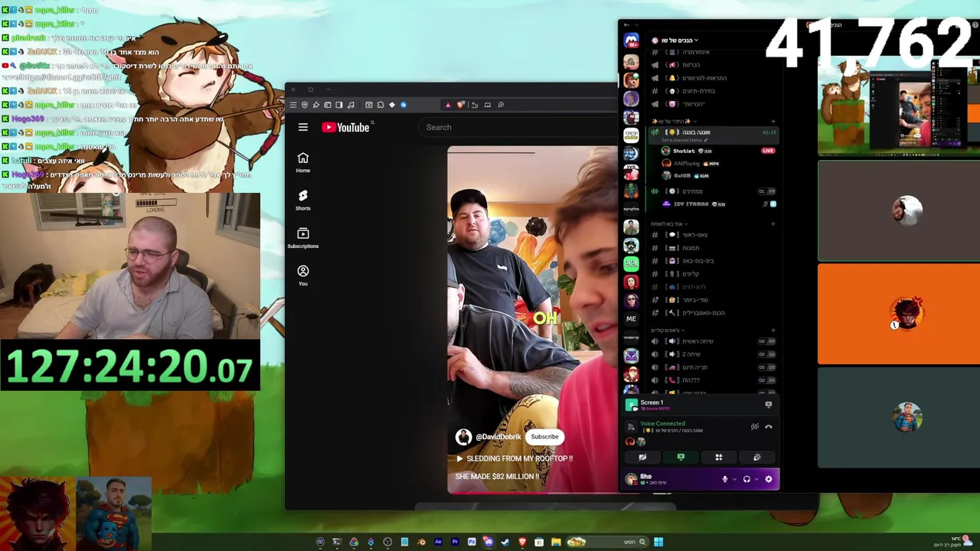980x551 pixels.
Task: Click Set a channel status
Action: pyautogui.click(x=684, y=140)
